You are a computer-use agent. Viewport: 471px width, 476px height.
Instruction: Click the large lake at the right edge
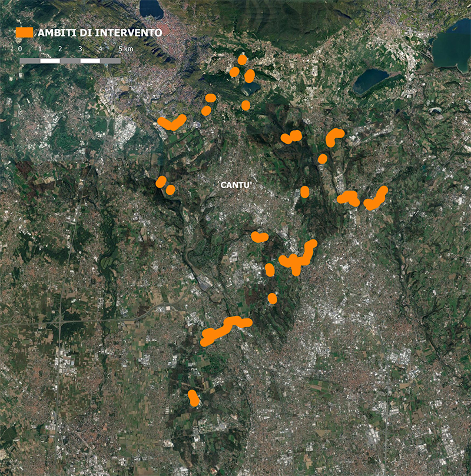coord(453,44)
